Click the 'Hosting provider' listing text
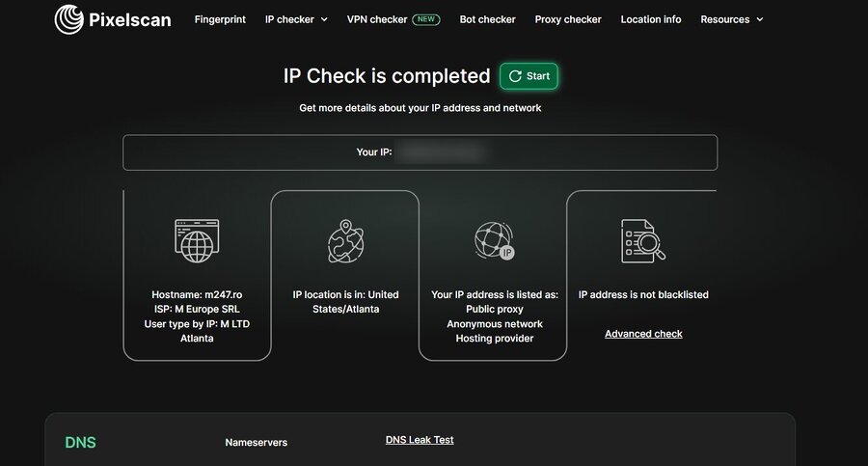Image resolution: width=868 pixels, height=466 pixels. (495, 339)
